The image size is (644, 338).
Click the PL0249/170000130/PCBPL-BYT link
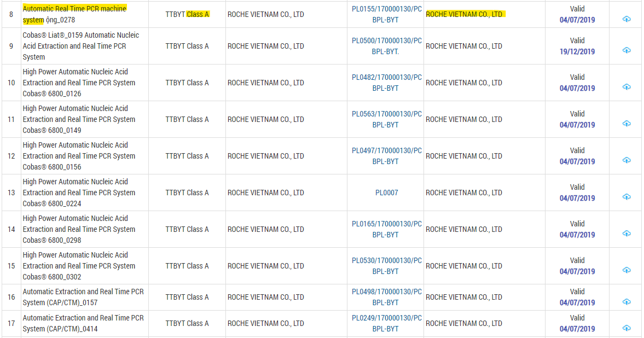click(x=386, y=323)
